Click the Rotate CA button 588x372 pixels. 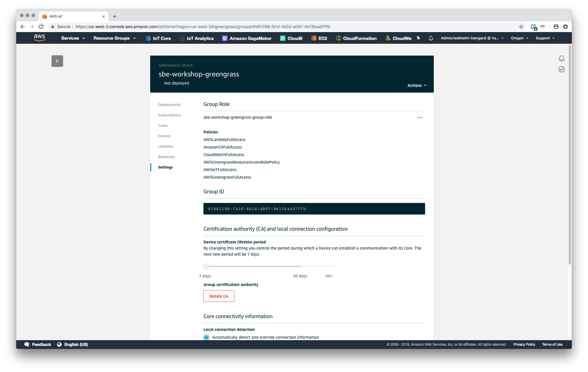(219, 296)
